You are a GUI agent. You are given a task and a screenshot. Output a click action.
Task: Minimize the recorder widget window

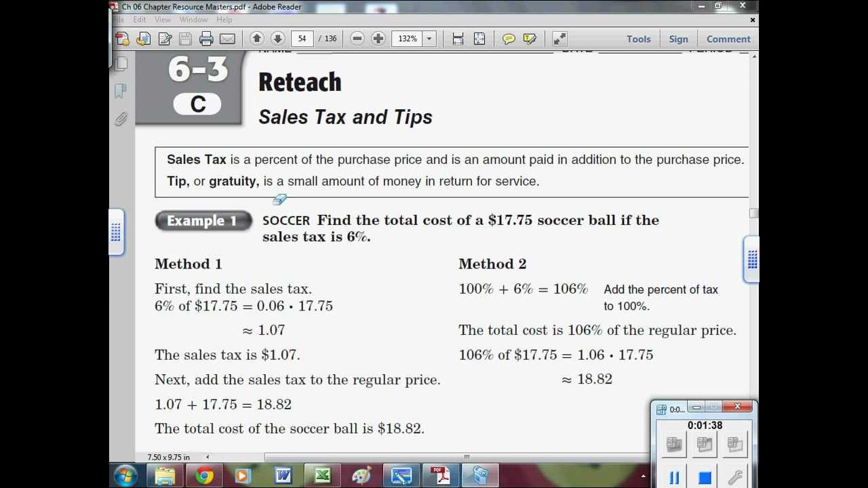(696, 407)
